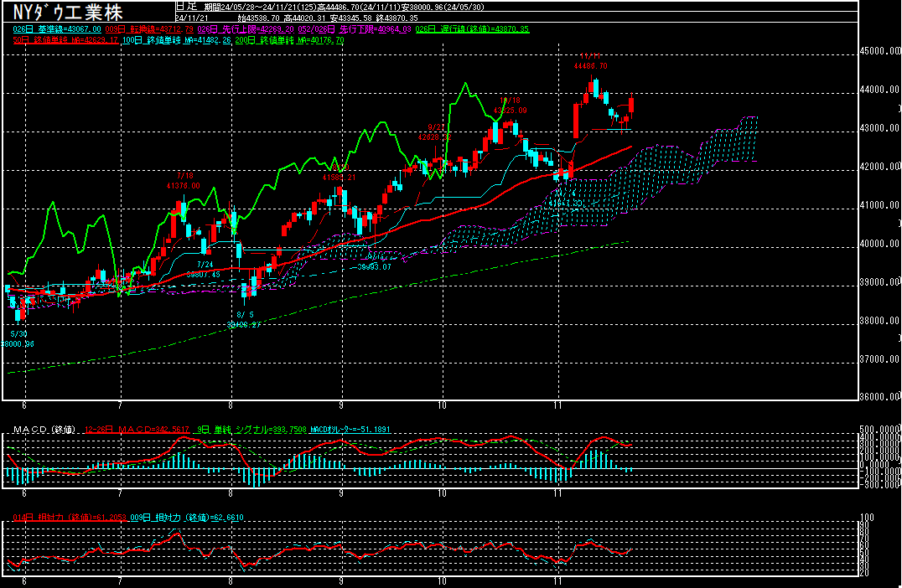The width and height of the screenshot is (902, 588).
Task: Click the 11/11 peak annotation 44486.70
Action: click(590, 61)
